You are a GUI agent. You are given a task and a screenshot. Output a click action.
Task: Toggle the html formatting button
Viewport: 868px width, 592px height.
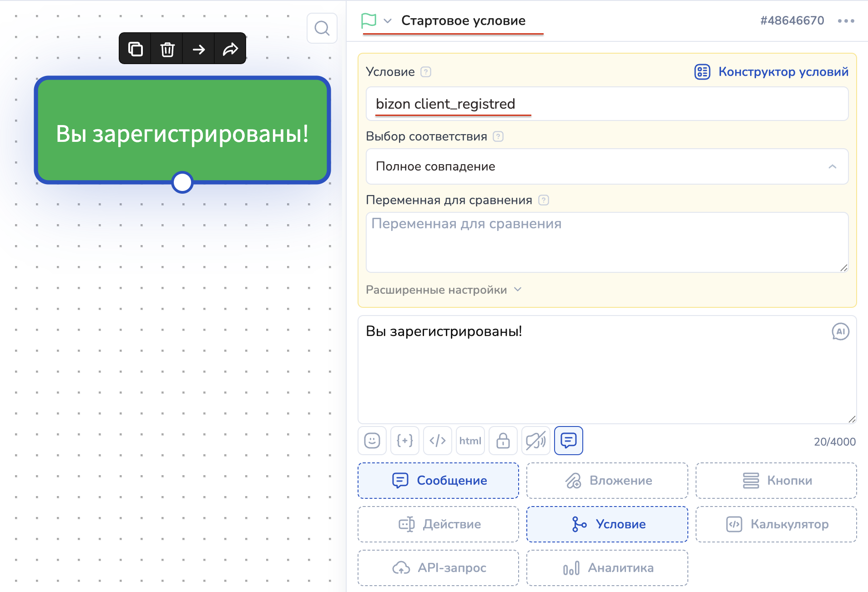470,441
